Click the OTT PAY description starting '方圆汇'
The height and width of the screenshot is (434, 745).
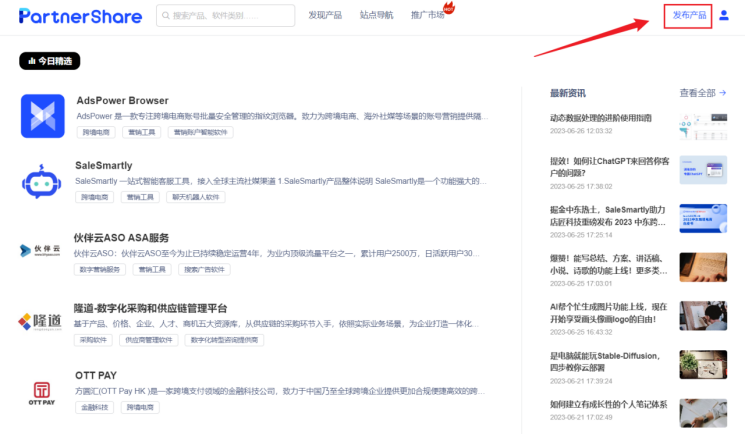280,391
